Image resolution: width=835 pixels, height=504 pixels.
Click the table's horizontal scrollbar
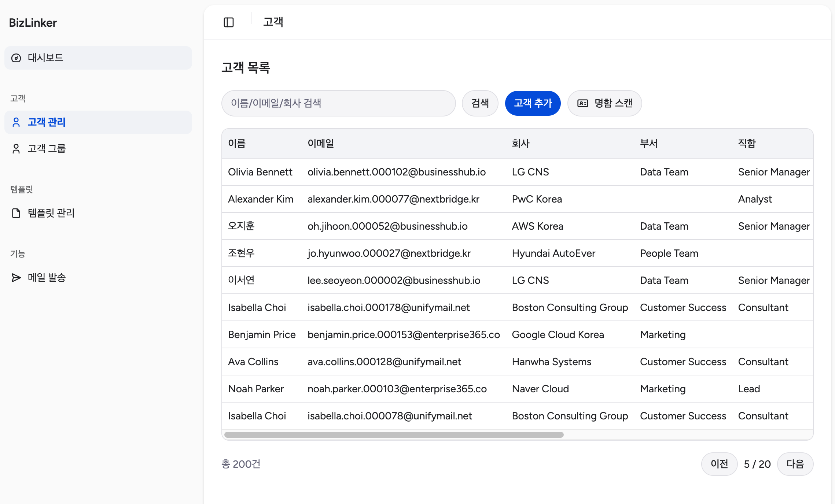pos(394,435)
